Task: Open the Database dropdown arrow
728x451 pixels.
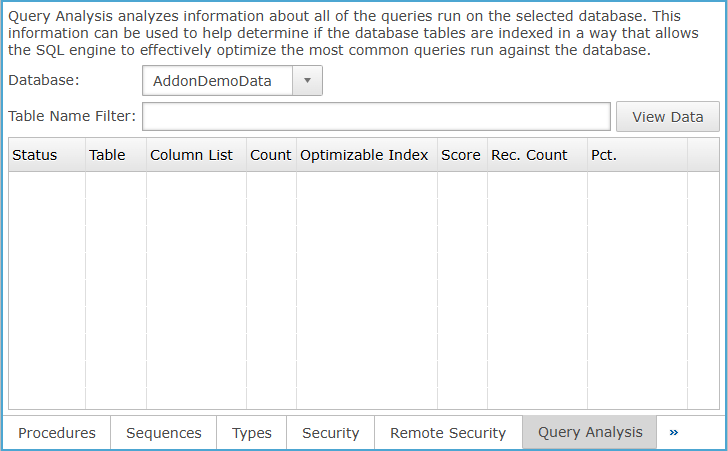Action: pyautogui.click(x=307, y=81)
